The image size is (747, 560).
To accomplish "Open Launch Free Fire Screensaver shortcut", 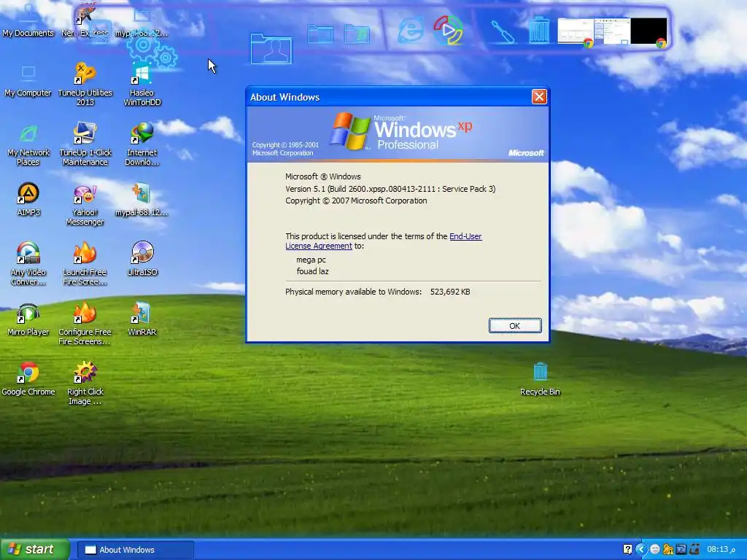I will coord(85,264).
